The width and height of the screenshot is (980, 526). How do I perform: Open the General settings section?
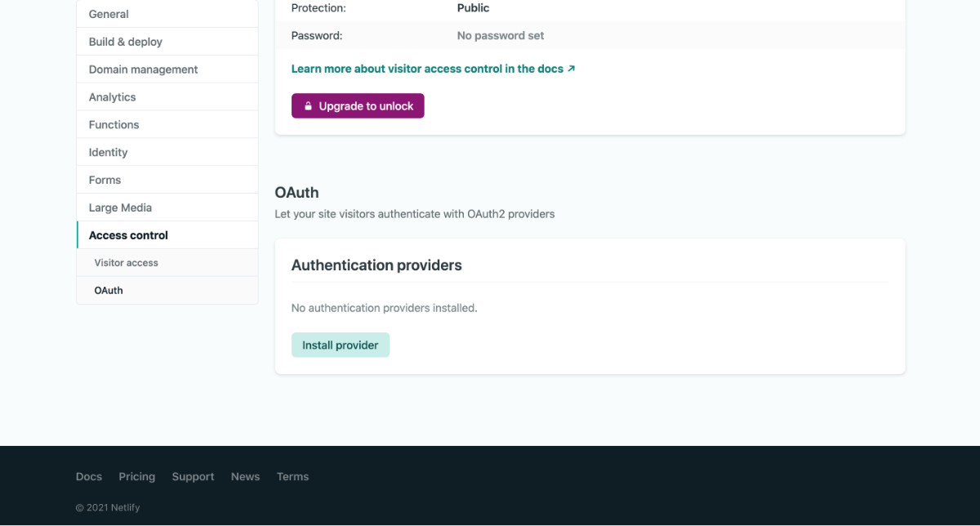point(109,14)
